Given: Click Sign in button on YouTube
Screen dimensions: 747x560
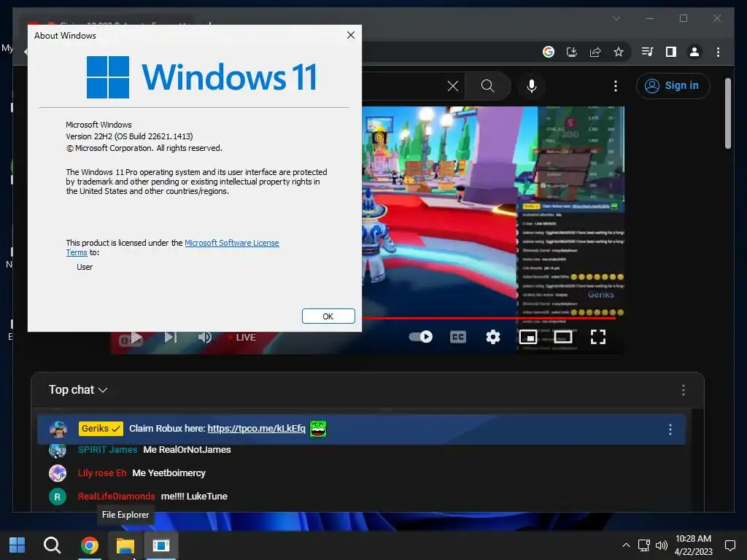Looking at the screenshot, I should click(673, 86).
